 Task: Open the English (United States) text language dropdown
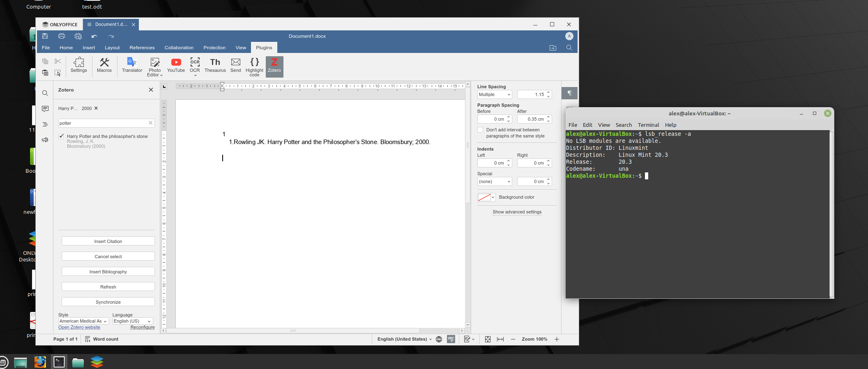pos(404,339)
